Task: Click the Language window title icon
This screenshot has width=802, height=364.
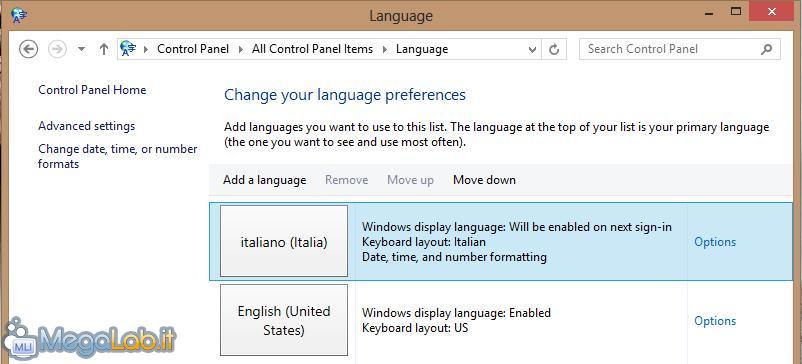Action: [x=19, y=15]
